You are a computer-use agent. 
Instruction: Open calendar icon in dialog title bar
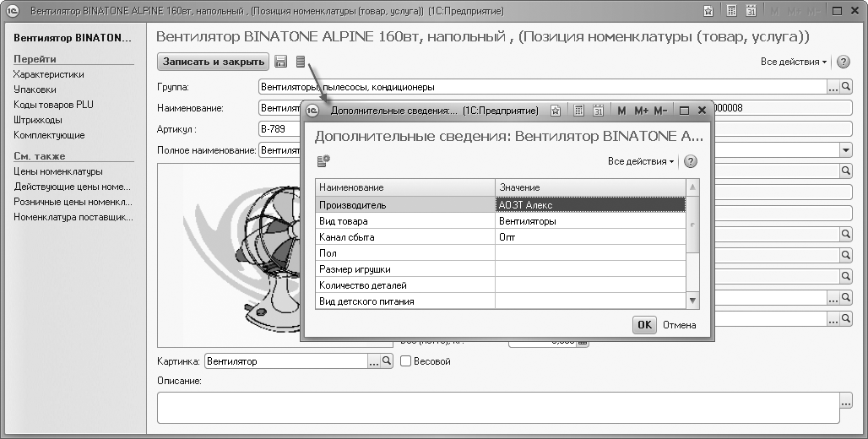[598, 111]
